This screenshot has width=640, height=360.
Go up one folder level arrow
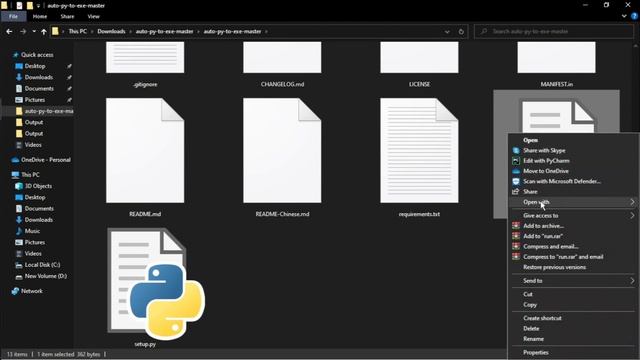coord(44,31)
